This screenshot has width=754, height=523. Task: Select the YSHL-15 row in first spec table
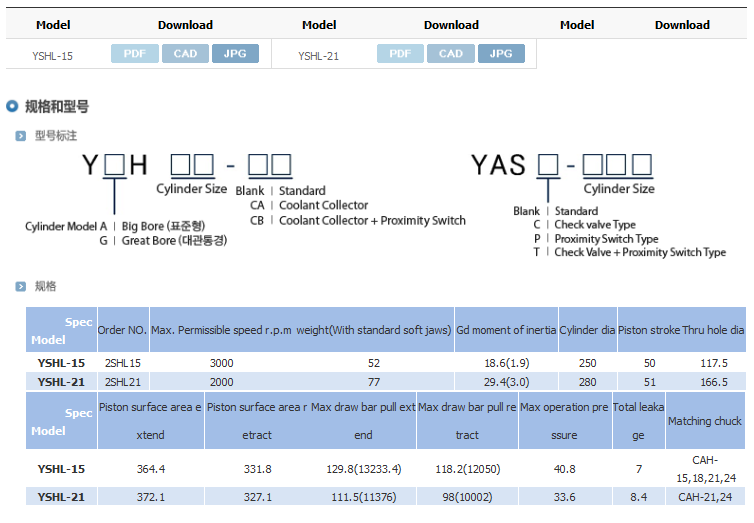pos(386,363)
